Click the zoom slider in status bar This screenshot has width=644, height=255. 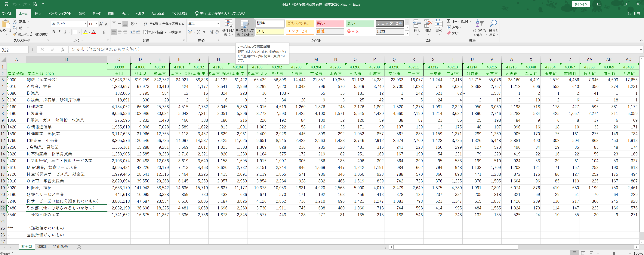(614, 253)
